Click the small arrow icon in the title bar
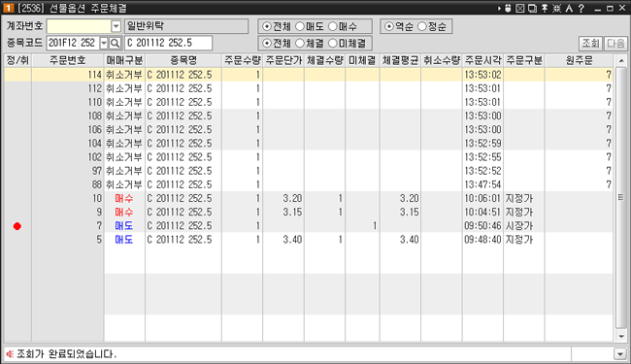 499,8
